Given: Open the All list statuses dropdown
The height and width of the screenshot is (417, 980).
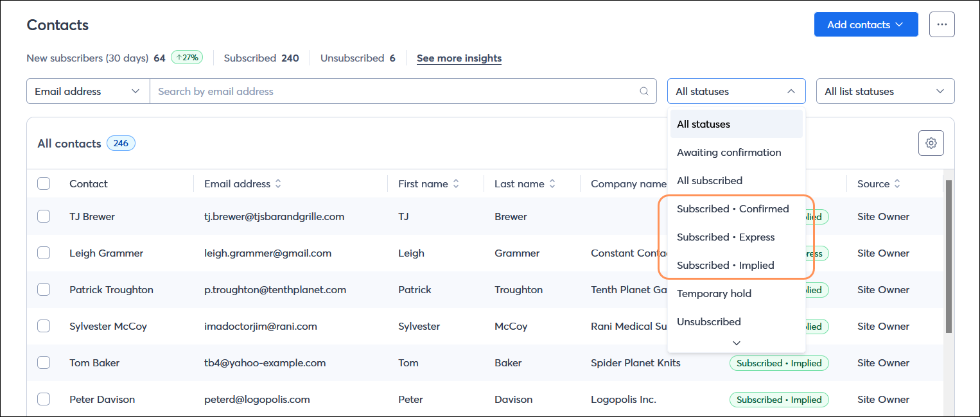Looking at the screenshot, I should tap(885, 91).
